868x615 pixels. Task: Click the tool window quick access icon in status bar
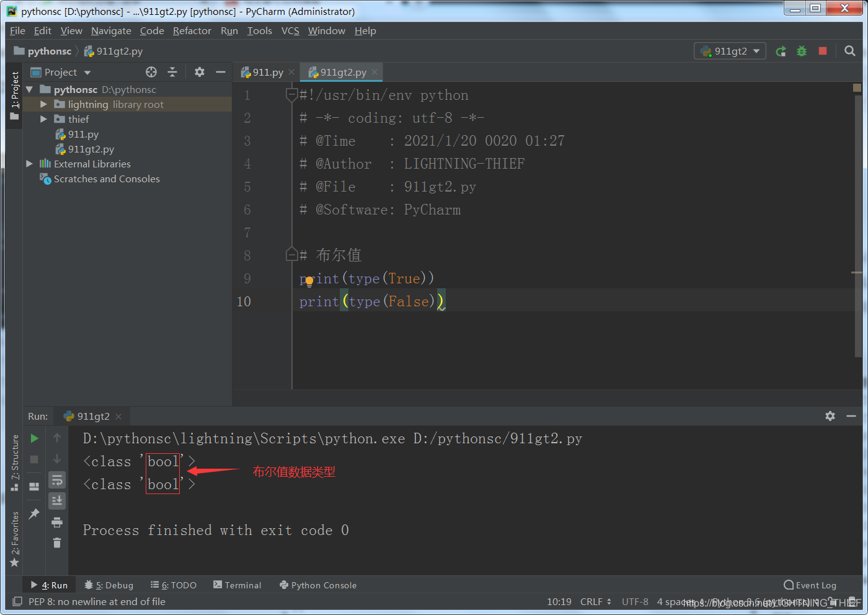[x=17, y=601]
